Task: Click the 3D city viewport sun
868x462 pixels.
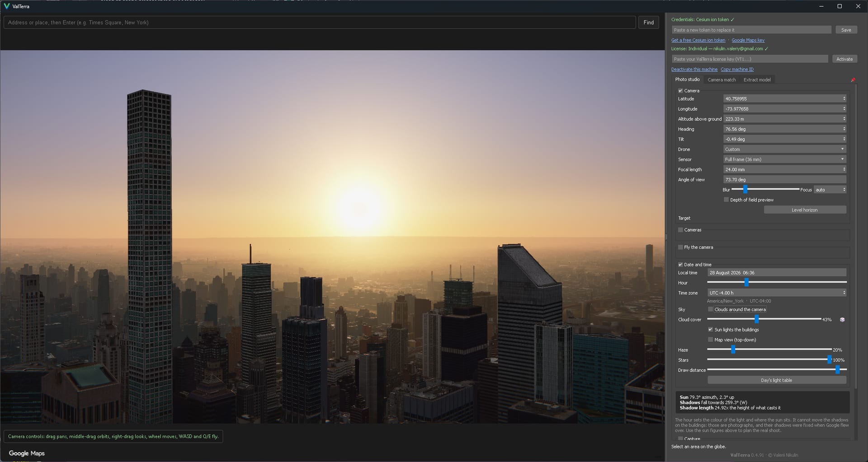Action: (x=359, y=208)
